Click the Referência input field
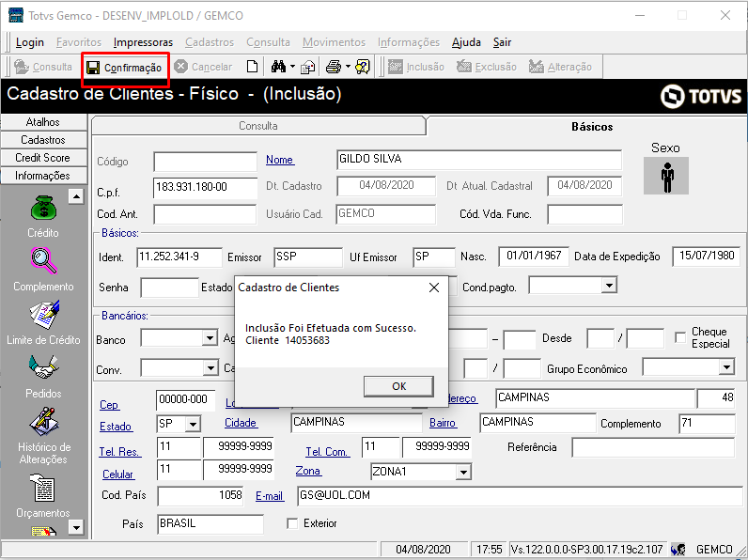This screenshot has height=560, width=748. 653,447
